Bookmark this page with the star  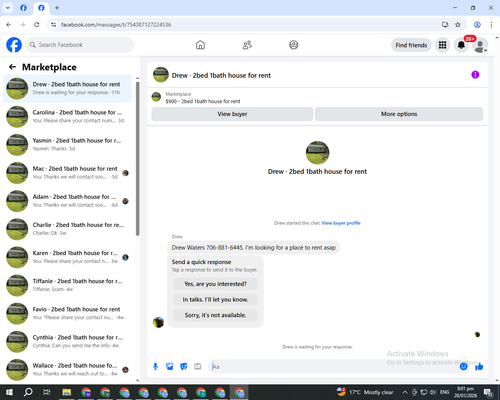tap(458, 24)
